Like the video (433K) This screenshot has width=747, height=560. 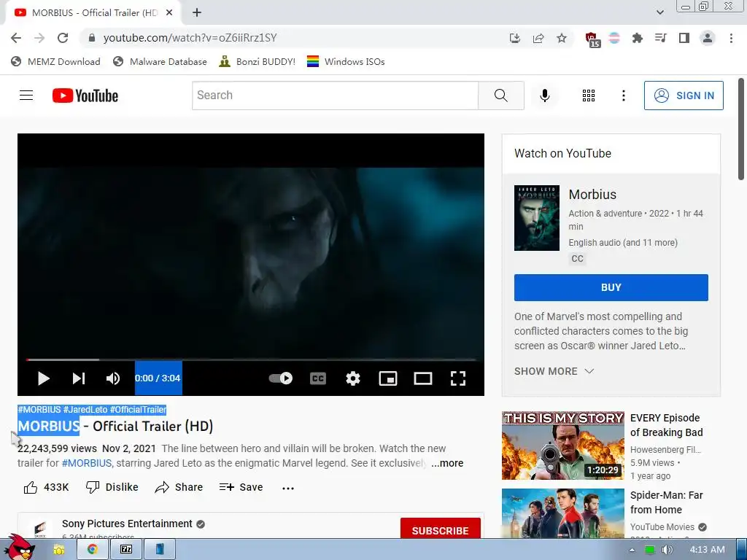[x=46, y=487]
